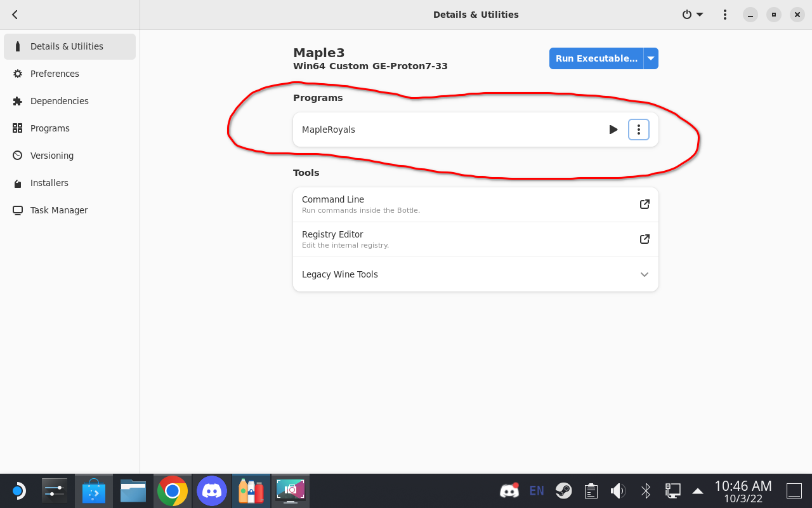Open MapleRoyals three-dot options menu
Screen dimensions: 812x508
(x=639, y=130)
